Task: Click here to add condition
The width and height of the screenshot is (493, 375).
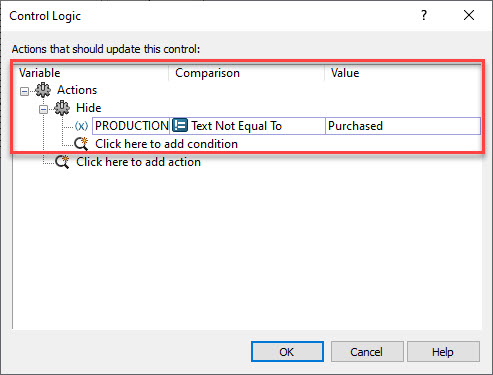Action: [x=166, y=144]
